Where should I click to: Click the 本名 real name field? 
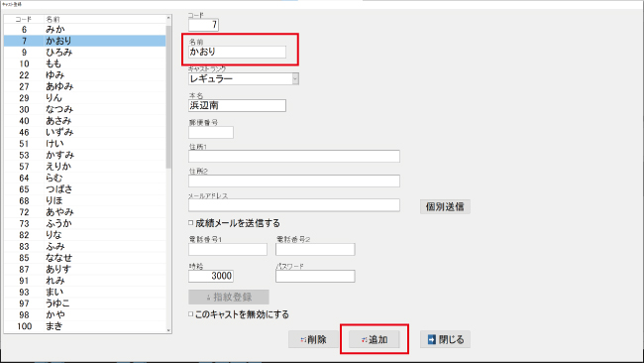[x=237, y=106]
